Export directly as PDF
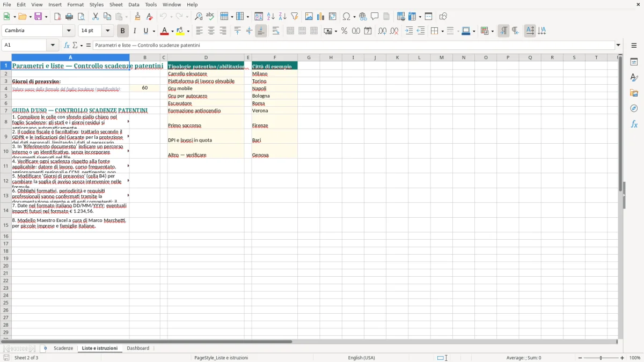Screen dimensions: 644x362 click(x=57, y=17)
